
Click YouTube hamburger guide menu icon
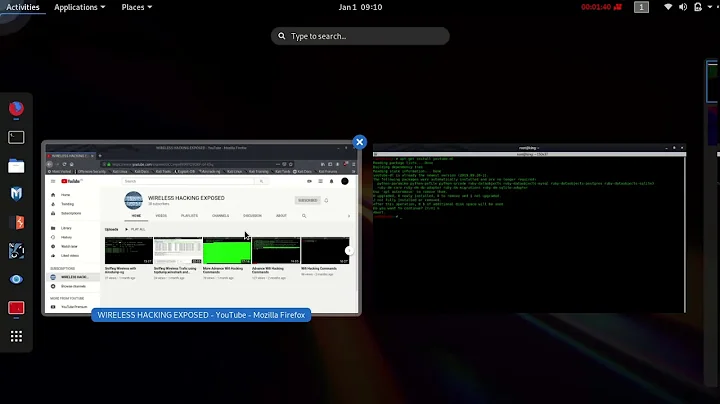[x=53, y=181]
